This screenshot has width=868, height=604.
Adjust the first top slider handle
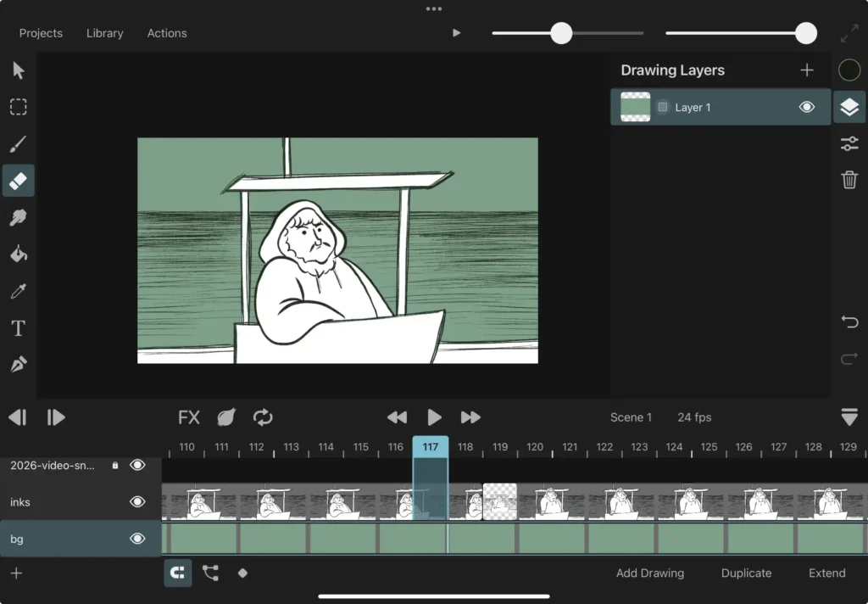click(x=561, y=33)
